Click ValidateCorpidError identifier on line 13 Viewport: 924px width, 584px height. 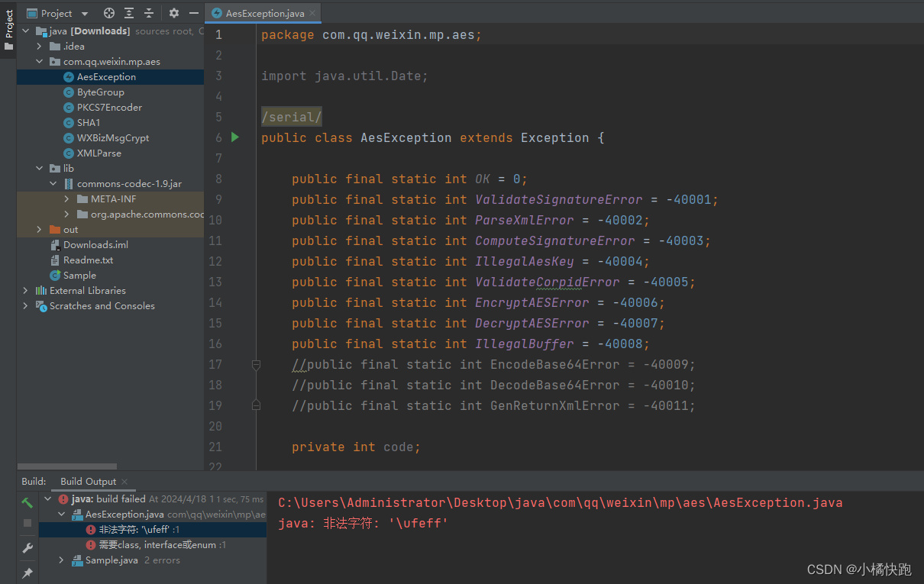pyautogui.click(x=548, y=282)
